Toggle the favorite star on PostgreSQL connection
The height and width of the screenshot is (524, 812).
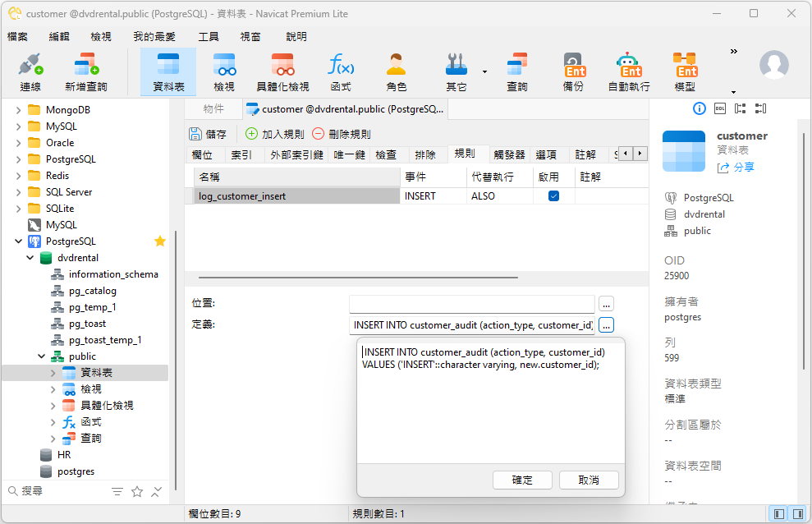(x=160, y=241)
